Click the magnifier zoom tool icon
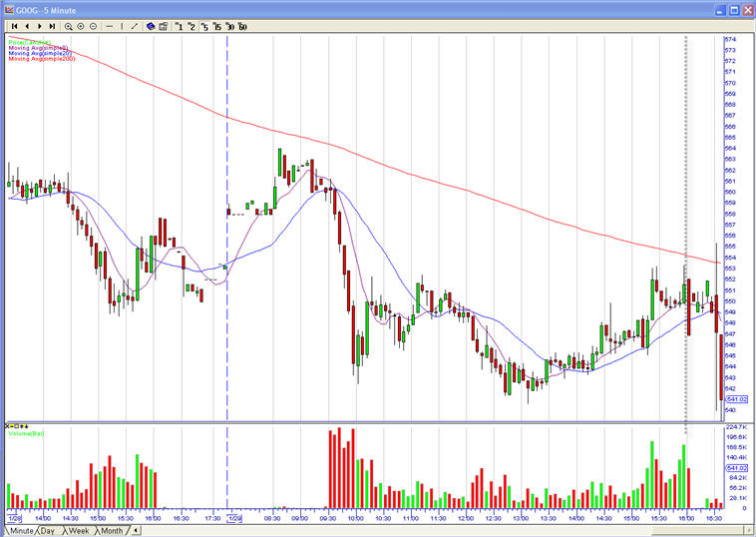Screen dimensions: 756x537 69,26
